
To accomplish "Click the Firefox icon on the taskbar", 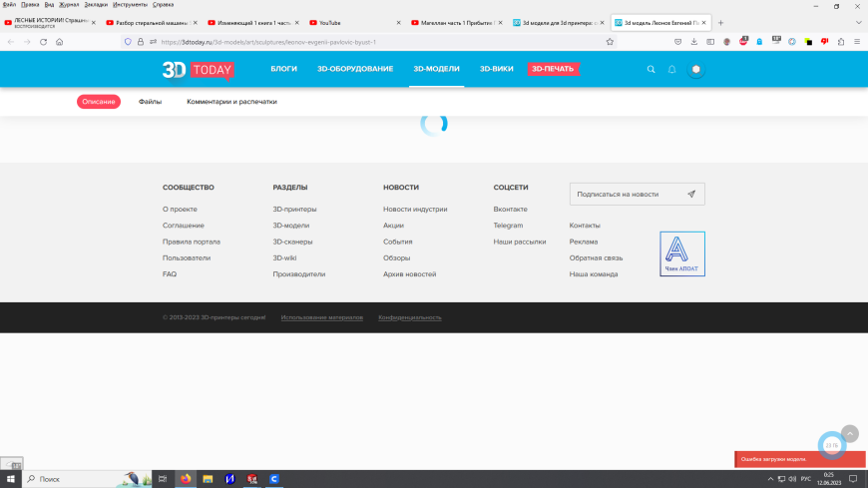I will pyautogui.click(x=186, y=479).
